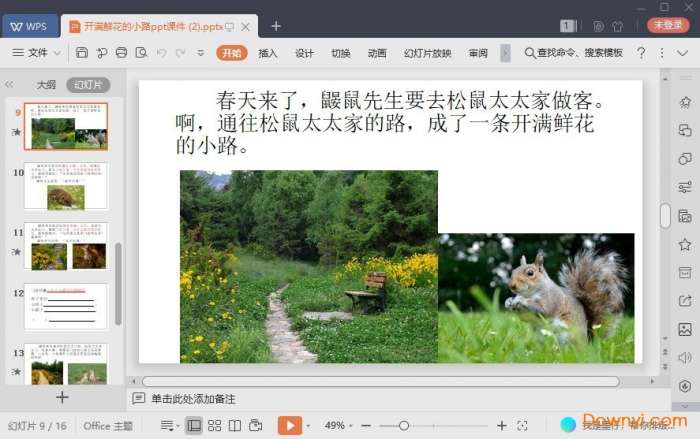The width and height of the screenshot is (700, 439).
Task: Switch to 大纲 outline view
Action: pos(46,84)
